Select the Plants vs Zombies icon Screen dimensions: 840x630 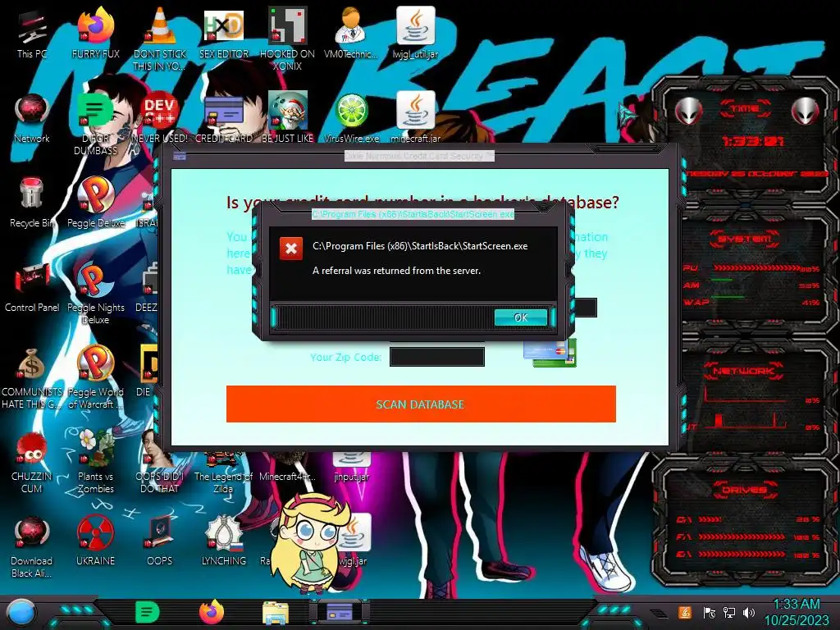pos(95,462)
